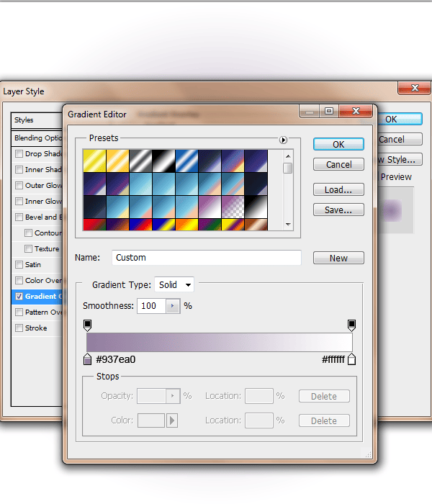Enable the Pattern Overlay checkbox
This screenshot has width=432, height=504.
pyautogui.click(x=19, y=312)
